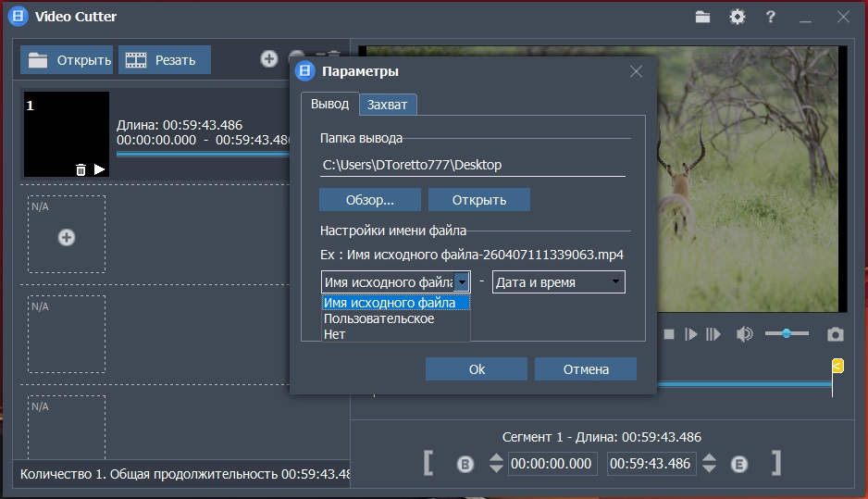868x499 pixels.
Task: Stop video playback
Action: click(x=669, y=334)
